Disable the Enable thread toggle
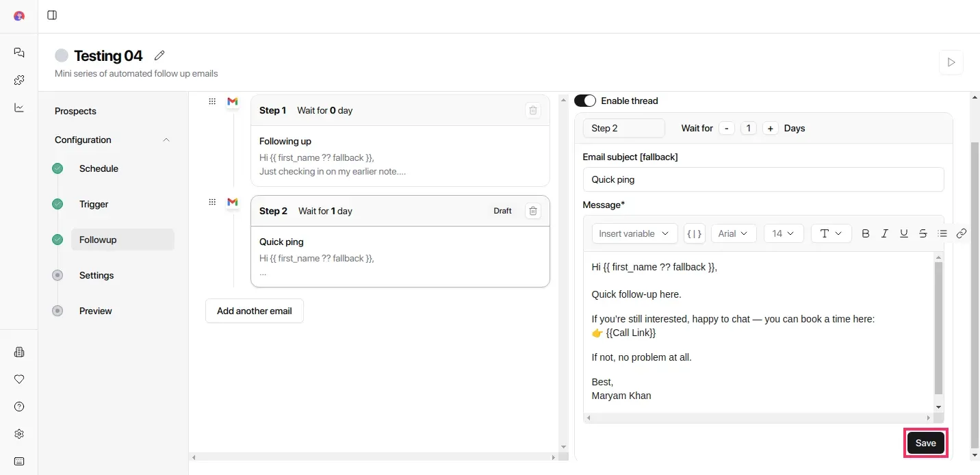980x475 pixels. pyautogui.click(x=585, y=100)
